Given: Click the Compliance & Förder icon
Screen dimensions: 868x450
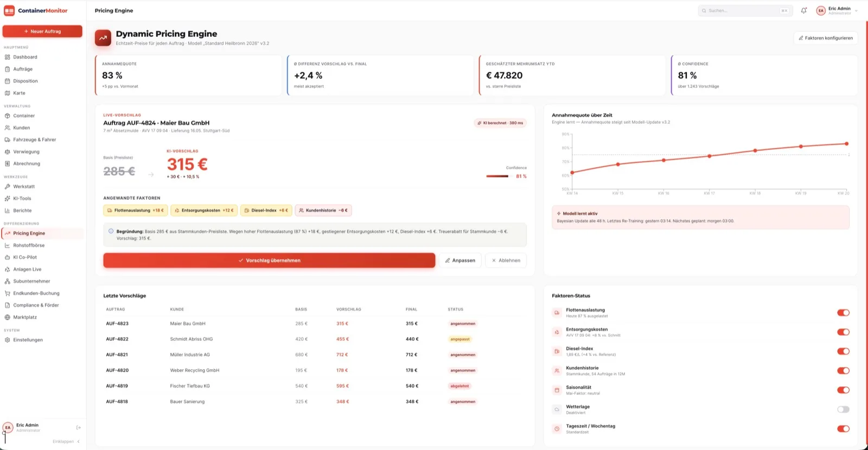Looking at the screenshot, I should (x=8, y=305).
